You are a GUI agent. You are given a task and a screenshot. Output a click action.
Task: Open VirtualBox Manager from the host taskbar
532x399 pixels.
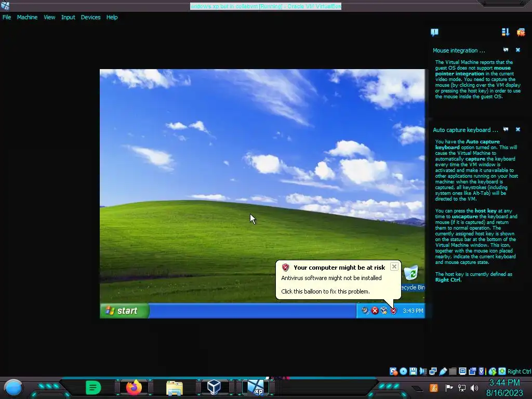point(214,388)
